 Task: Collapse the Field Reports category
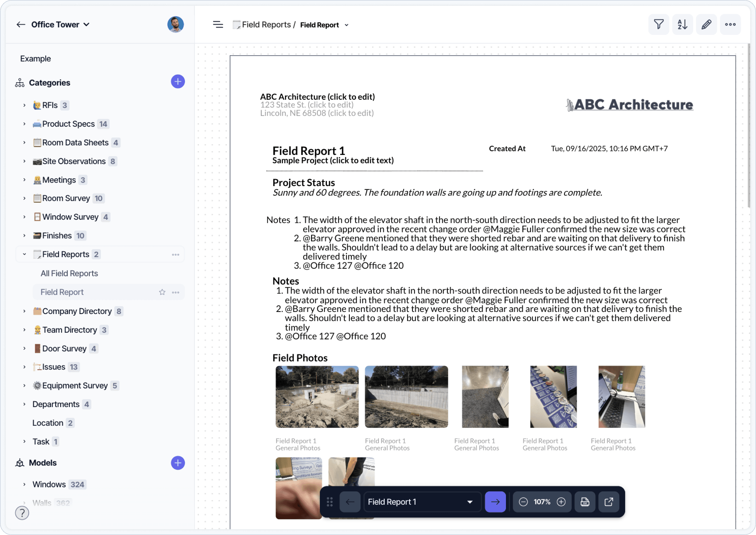click(24, 254)
